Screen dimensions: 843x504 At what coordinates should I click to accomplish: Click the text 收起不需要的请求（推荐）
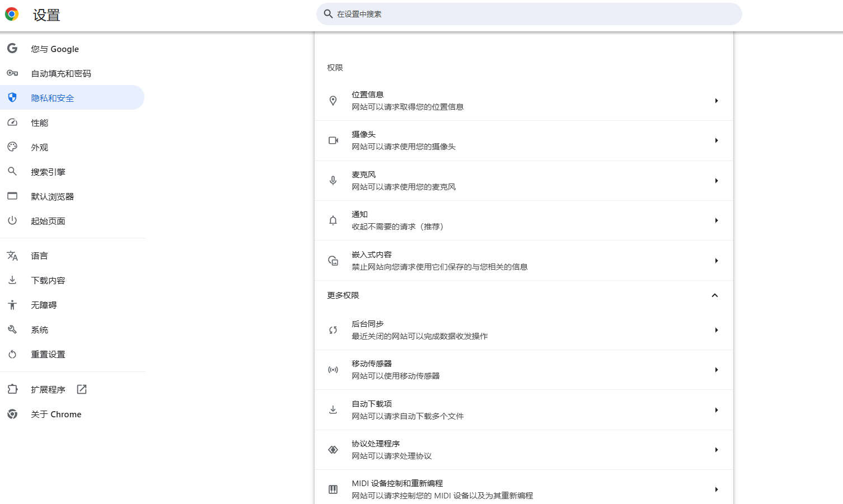[398, 227]
